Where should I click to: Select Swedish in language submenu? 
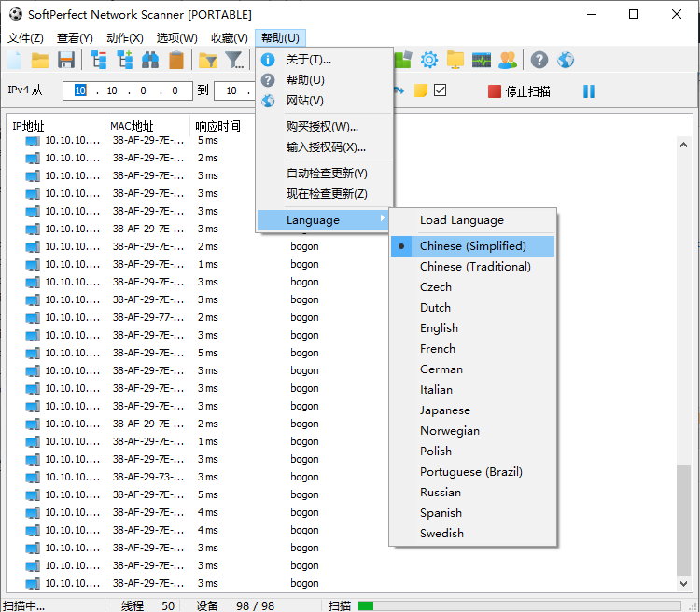473,534
